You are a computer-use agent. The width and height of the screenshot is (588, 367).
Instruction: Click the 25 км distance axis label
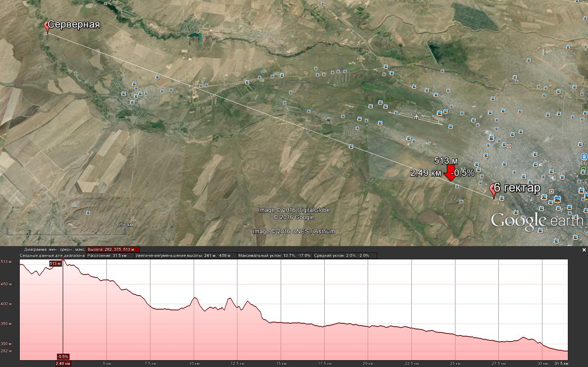(x=455, y=364)
